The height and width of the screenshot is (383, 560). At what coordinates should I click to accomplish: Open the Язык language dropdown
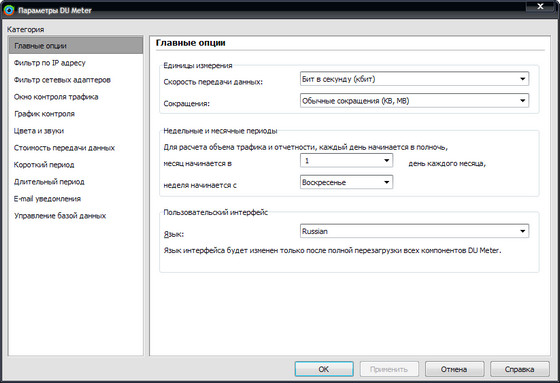point(414,231)
